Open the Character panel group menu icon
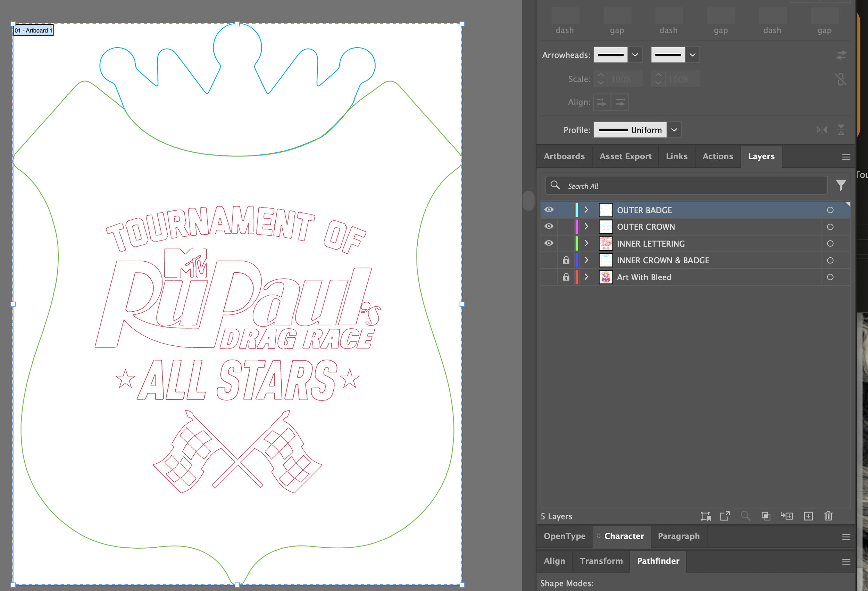The image size is (868, 591). click(x=846, y=537)
